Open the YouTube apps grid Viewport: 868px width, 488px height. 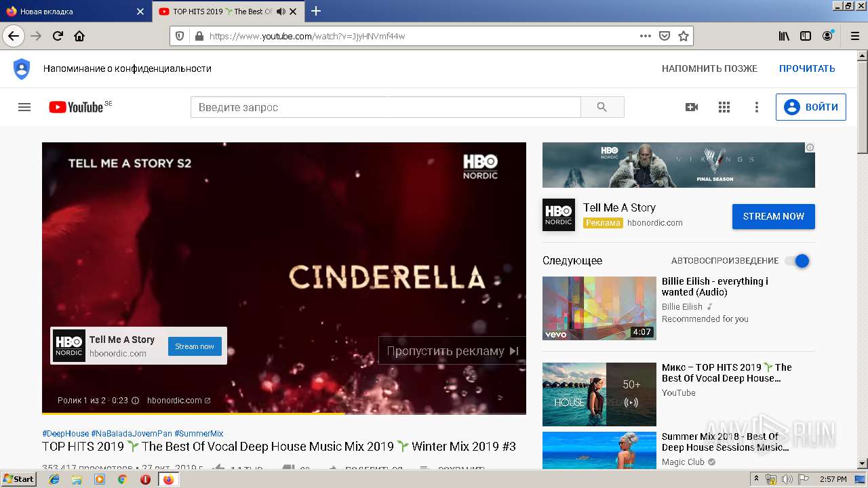pyautogui.click(x=724, y=107)
